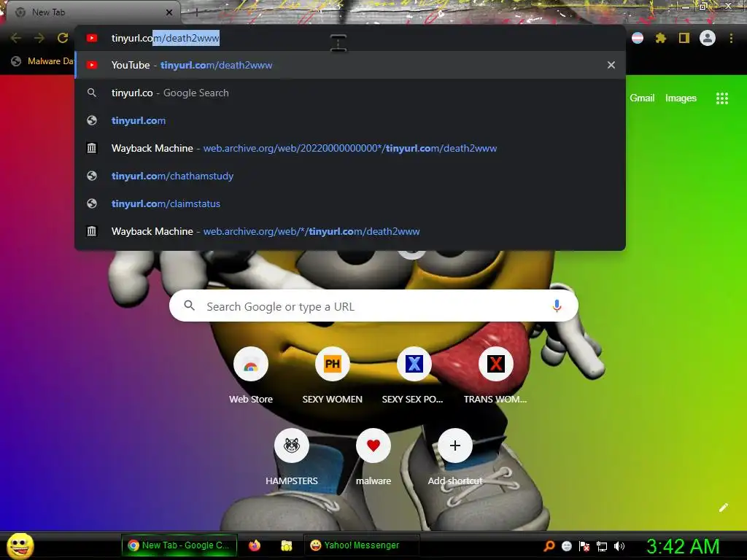Click the round white tray icon
This screenshot has width=747, height=560.
pos(566,546)
